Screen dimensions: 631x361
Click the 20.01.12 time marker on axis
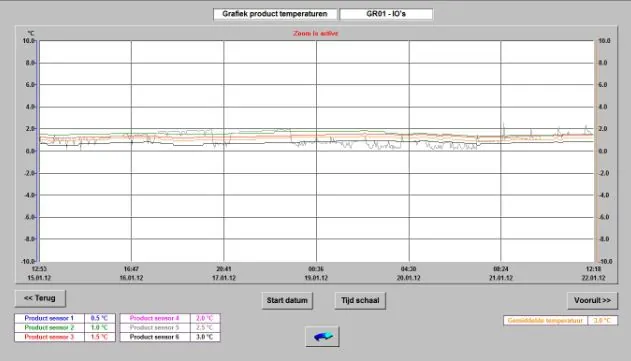click(x=408, y=278)
